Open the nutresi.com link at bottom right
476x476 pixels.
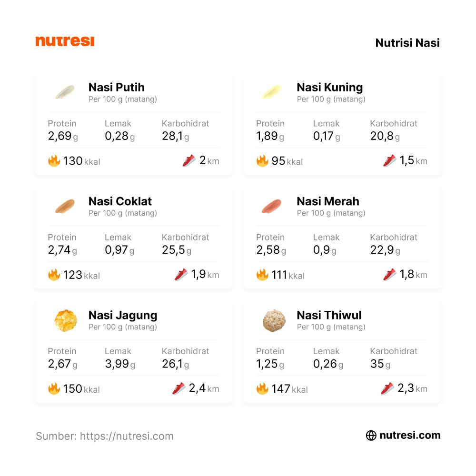pos(409,436)
